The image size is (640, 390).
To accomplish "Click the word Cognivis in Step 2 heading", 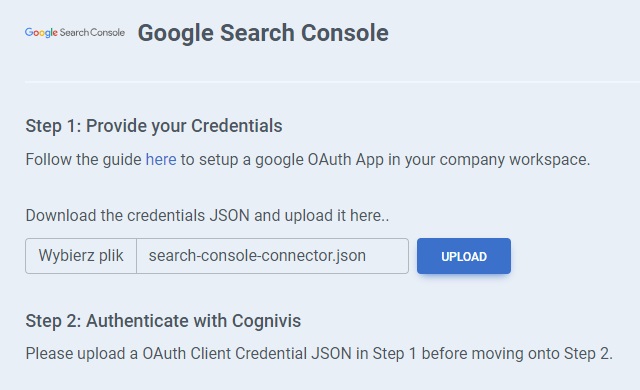I will (x=267, y=321).
